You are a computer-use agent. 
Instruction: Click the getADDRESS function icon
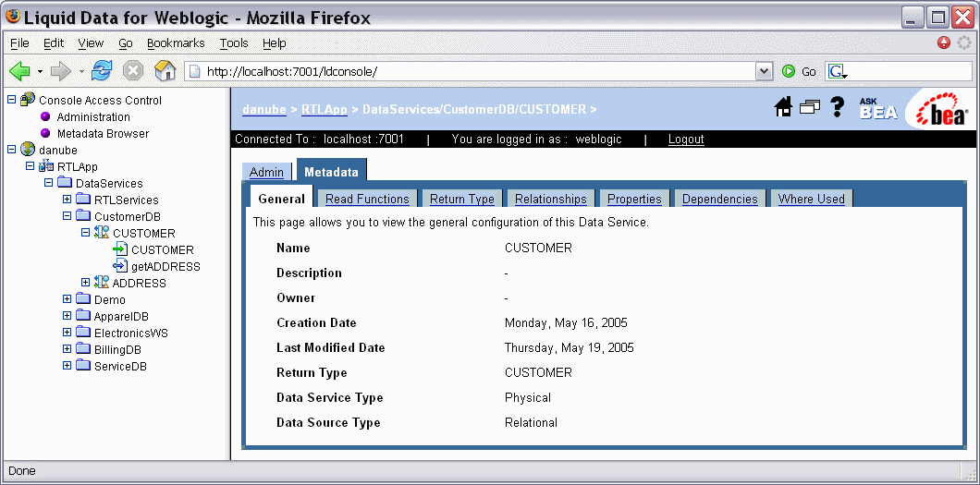[120, 267]
